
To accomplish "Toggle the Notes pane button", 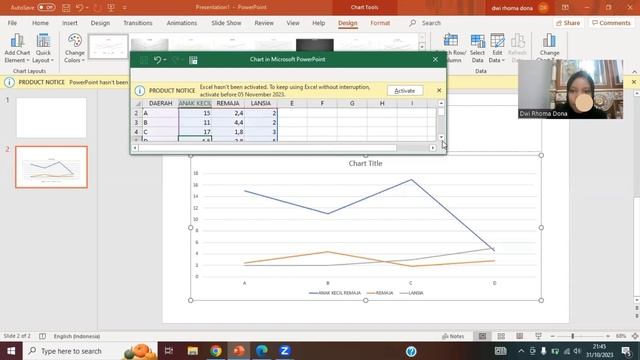I will click(x=453, y=336).
